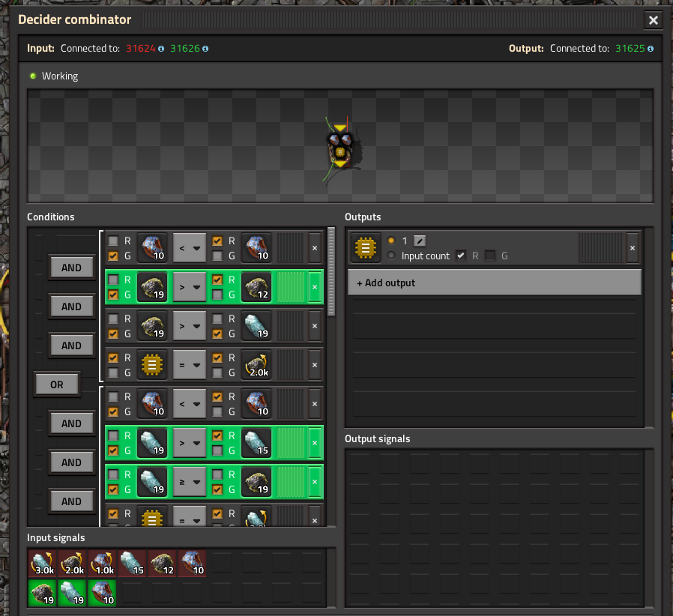The height and width of the screenshot is (616, 673).
Task: Click the carbonic asteroid signal showing 12
Action: 256,287
